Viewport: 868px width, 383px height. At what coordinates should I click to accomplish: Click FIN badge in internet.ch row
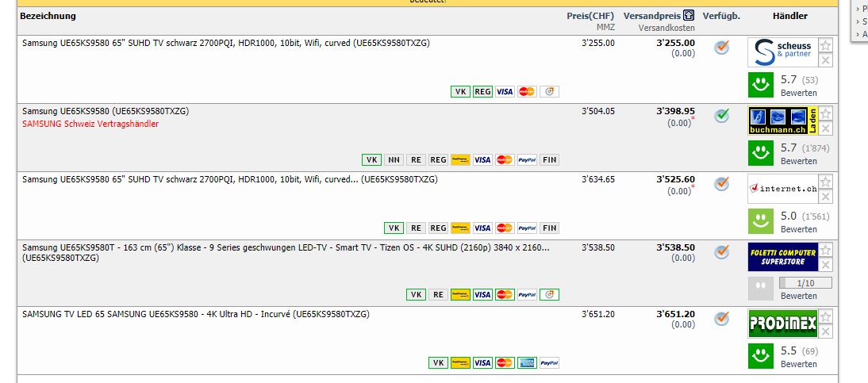pos(549,228)
